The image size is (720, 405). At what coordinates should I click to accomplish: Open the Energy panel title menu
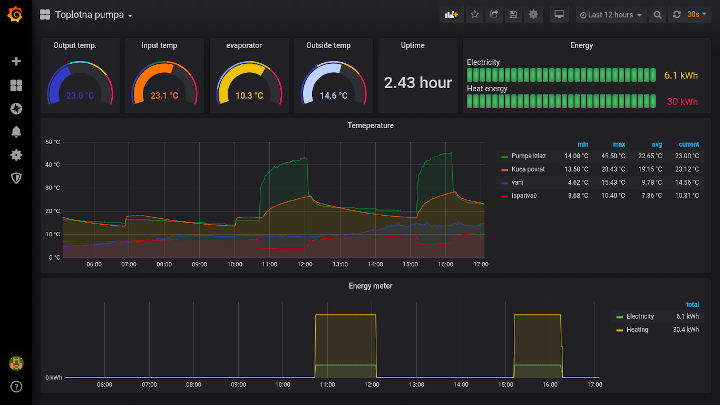[581, 45]
